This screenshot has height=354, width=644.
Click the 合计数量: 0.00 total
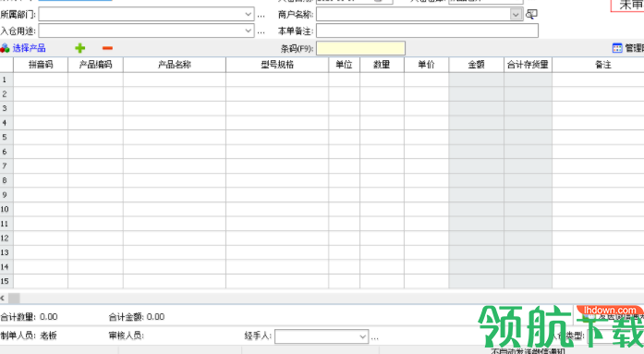click(29, 317)
